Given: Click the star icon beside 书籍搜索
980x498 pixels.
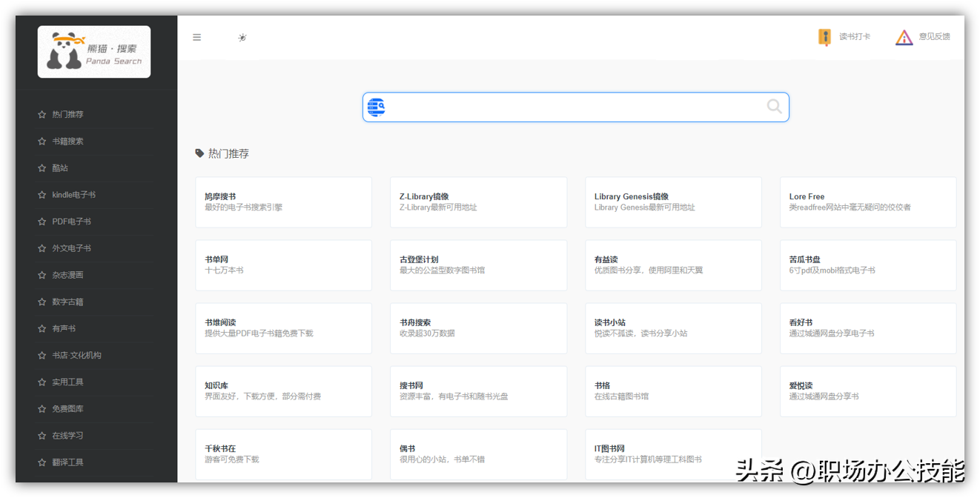Looking at the screenshot, I should 42,141.
